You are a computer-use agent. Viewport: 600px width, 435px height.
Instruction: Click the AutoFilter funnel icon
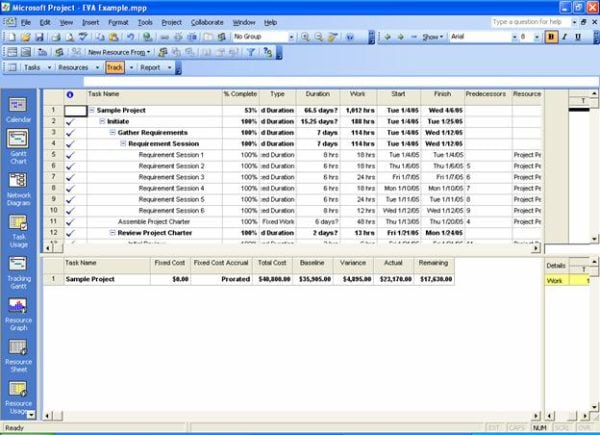tap(251, 52)
